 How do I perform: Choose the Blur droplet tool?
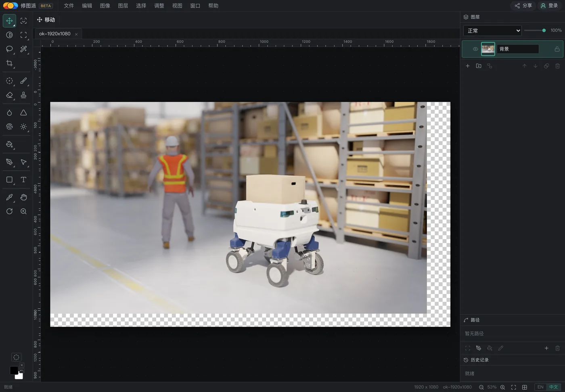9,113
